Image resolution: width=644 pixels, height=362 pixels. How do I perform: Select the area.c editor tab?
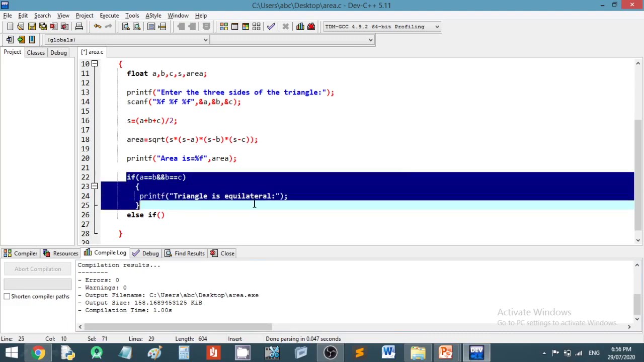pyautogui.click(x=92, y=52)
